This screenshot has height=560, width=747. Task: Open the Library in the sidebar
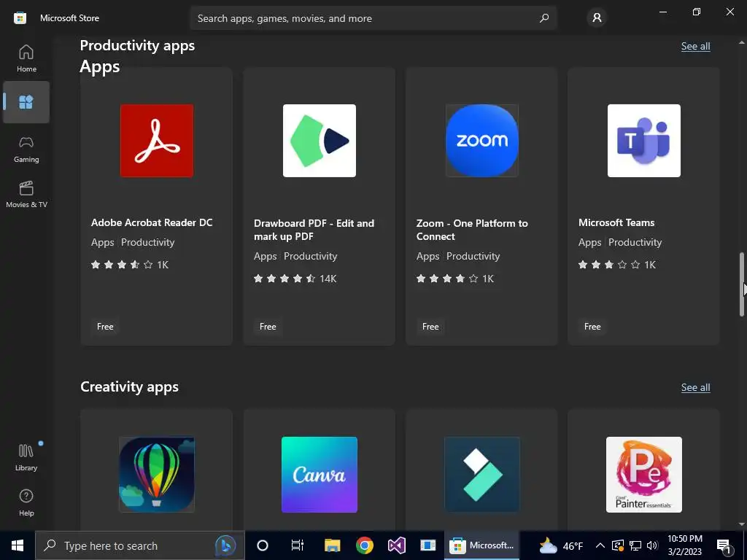[26, 457]
